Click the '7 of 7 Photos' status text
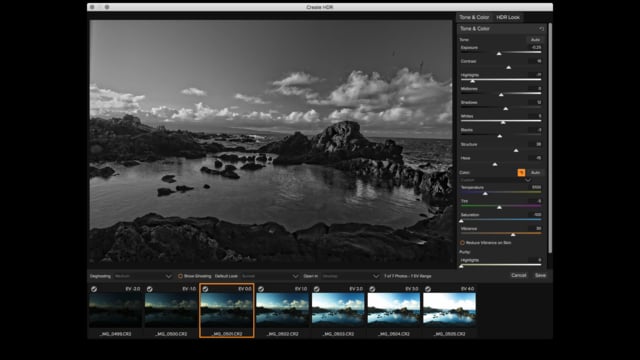Screen dimensions: 640x360 click(x=407, y=276)
